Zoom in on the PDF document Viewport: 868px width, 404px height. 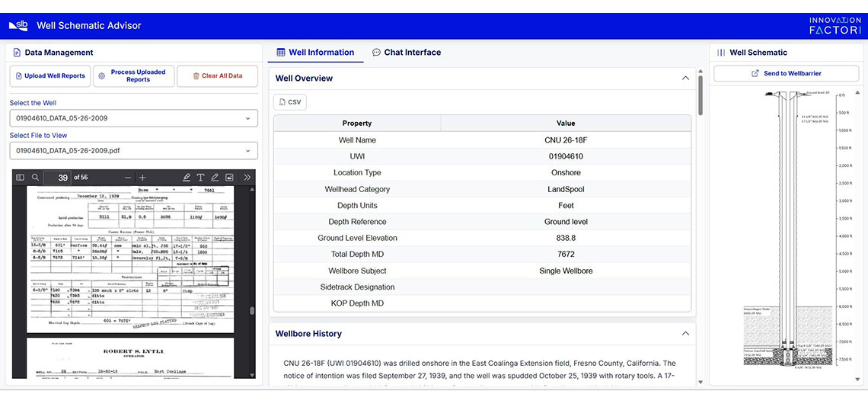tap(142, 178)
